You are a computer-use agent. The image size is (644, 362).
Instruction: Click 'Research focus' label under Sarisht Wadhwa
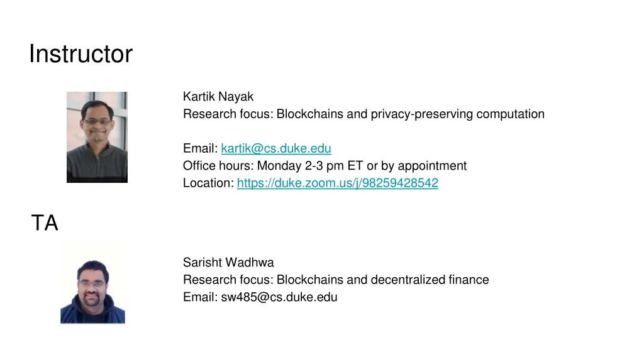tap(228, 280)
